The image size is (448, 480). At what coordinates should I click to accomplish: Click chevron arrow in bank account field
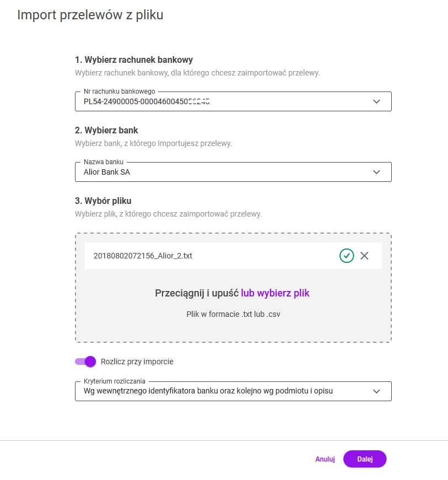coord(376,101)
